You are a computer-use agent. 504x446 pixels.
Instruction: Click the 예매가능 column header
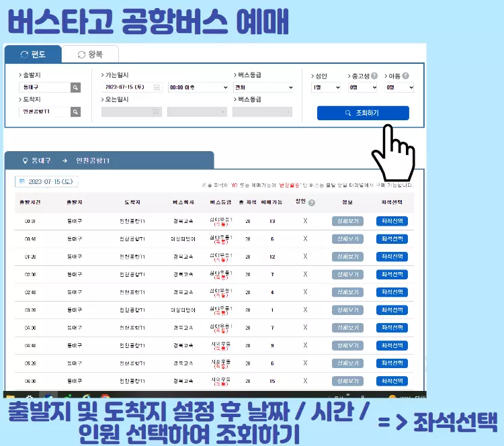(x=271, y=202)
